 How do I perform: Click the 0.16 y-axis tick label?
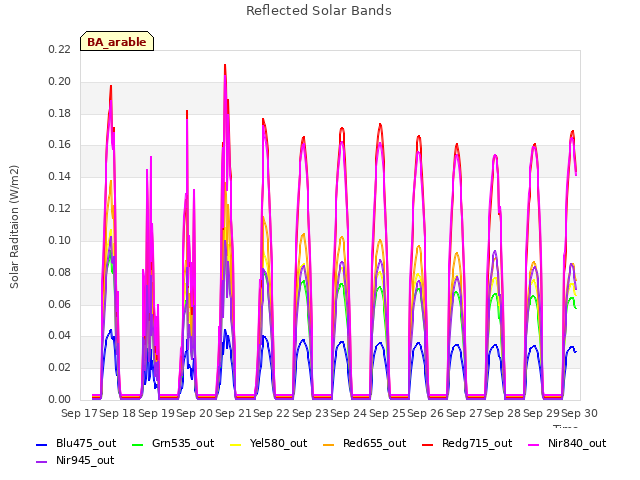click(60, 144)
